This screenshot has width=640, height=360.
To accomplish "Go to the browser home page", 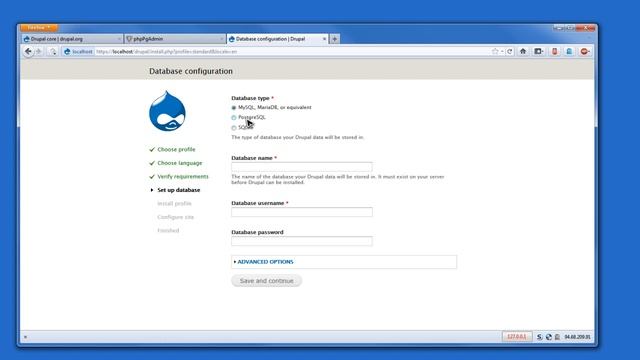I will [x=523, y=51].
